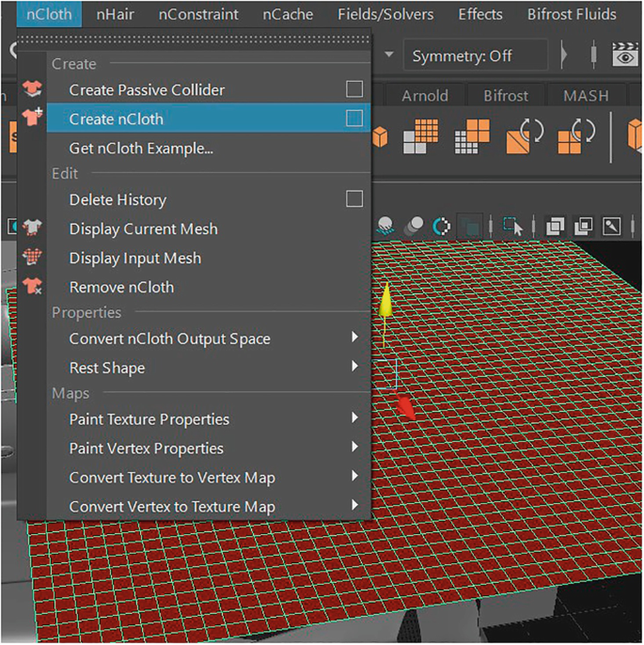The width and height of the screenshot is (644, 645).
Task: Click the Display Input Mesh icon
Action: (33, 258)
